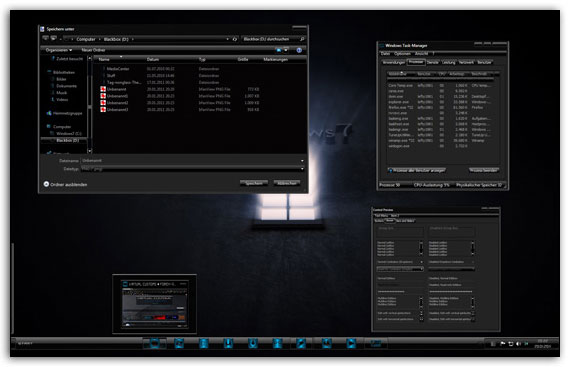The height and width of the screenshot is (367, 570).
Task: Open help in the save dialog toolbar
Action: (299, 50)
